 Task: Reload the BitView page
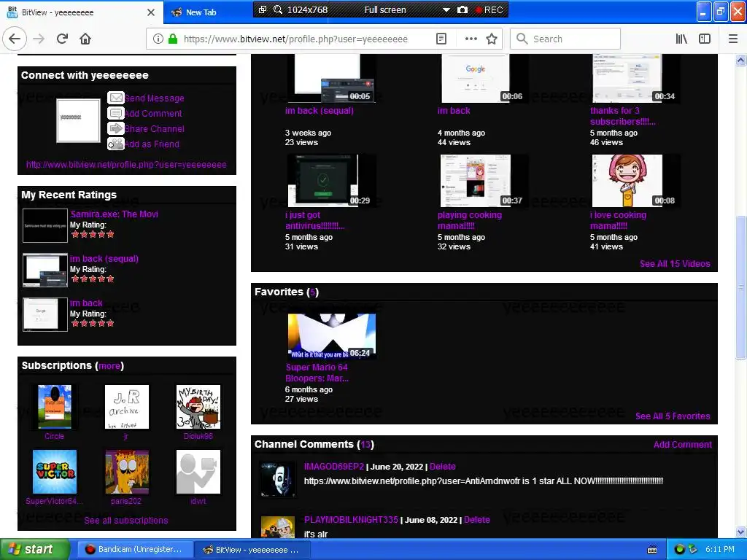(x=62, y=39)
